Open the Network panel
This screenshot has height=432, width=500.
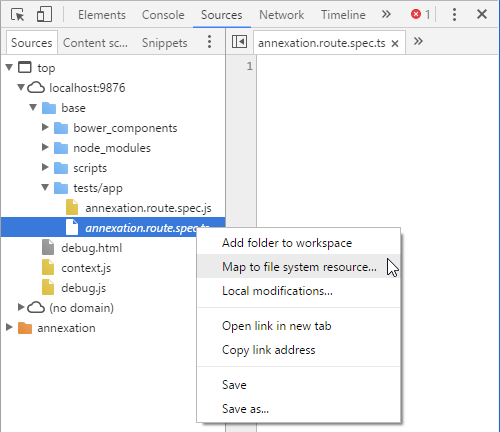[x=281, y=15]
